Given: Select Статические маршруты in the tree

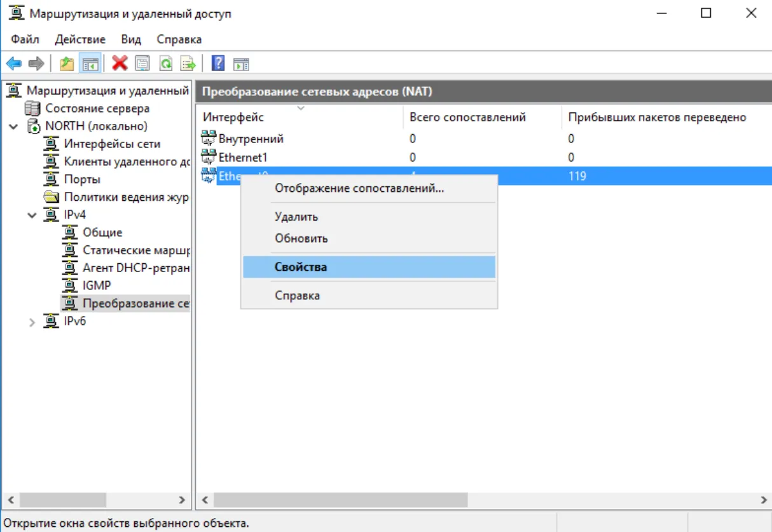Looking at the screenshot, I should (136, 250).
